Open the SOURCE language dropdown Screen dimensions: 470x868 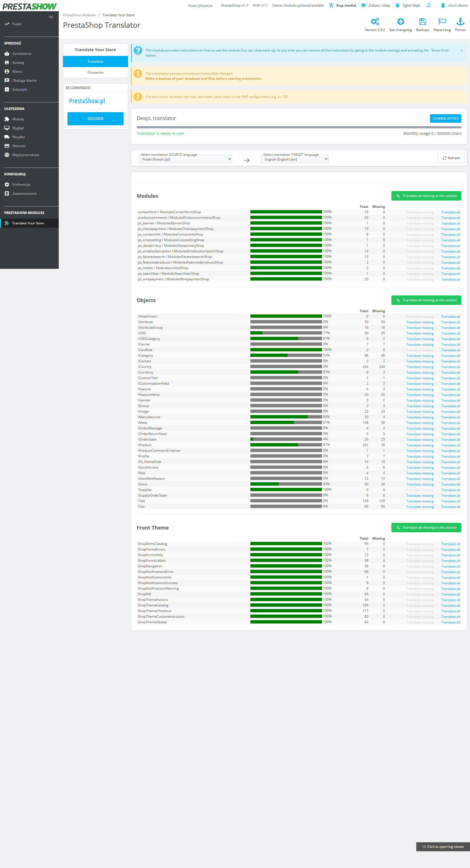(185, 159)
